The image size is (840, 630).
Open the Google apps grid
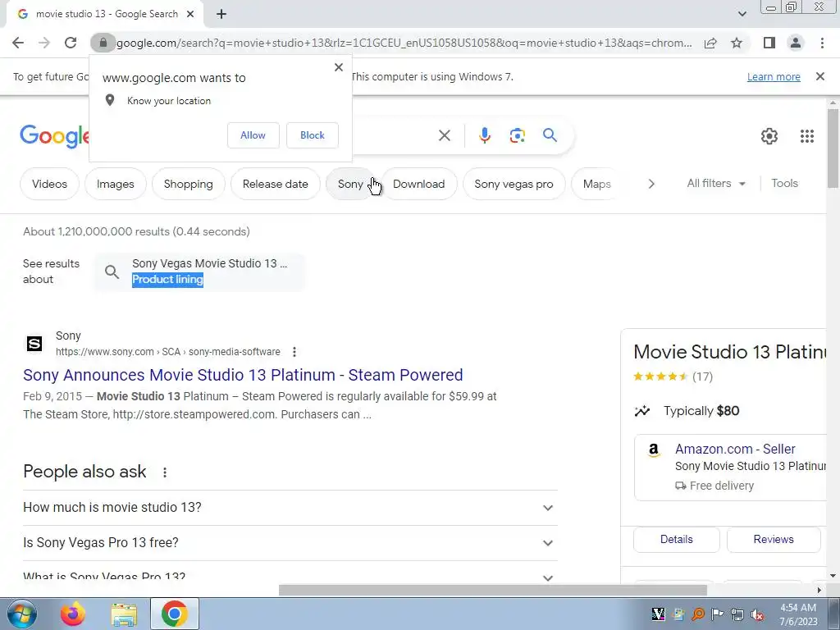(x=807, y=136)
